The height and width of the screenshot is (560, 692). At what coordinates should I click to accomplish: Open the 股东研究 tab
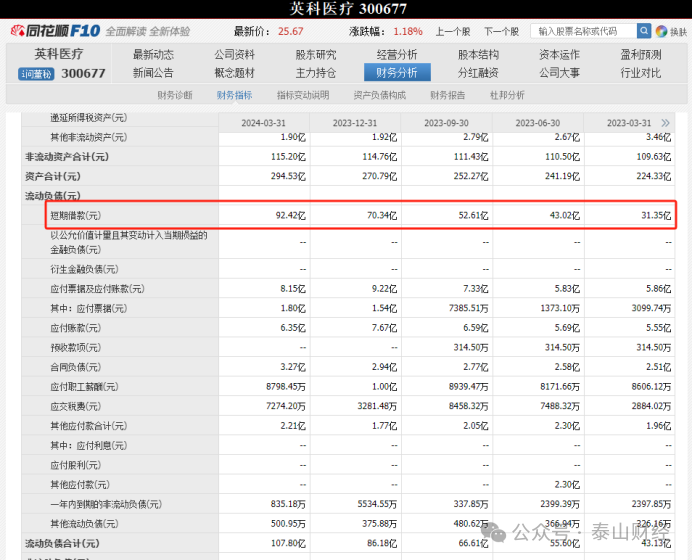coord(316,55)
